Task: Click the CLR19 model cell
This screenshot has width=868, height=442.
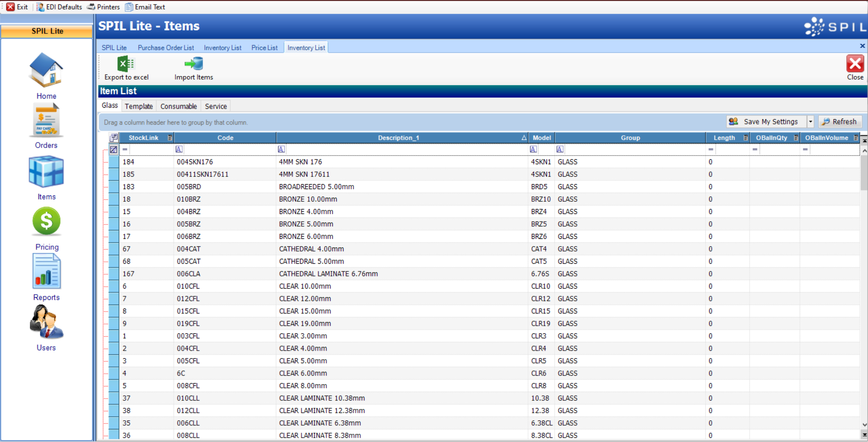Action: click(x=541, y=323)
